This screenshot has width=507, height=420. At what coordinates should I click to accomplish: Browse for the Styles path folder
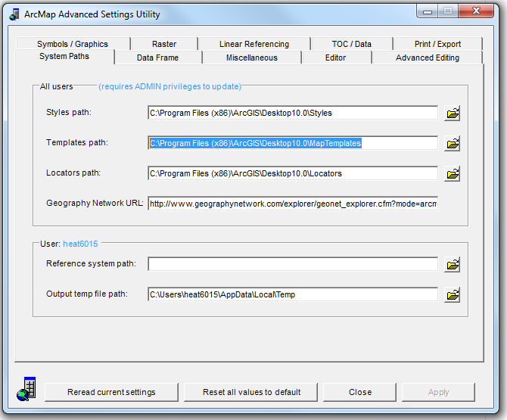coord(452,114)
